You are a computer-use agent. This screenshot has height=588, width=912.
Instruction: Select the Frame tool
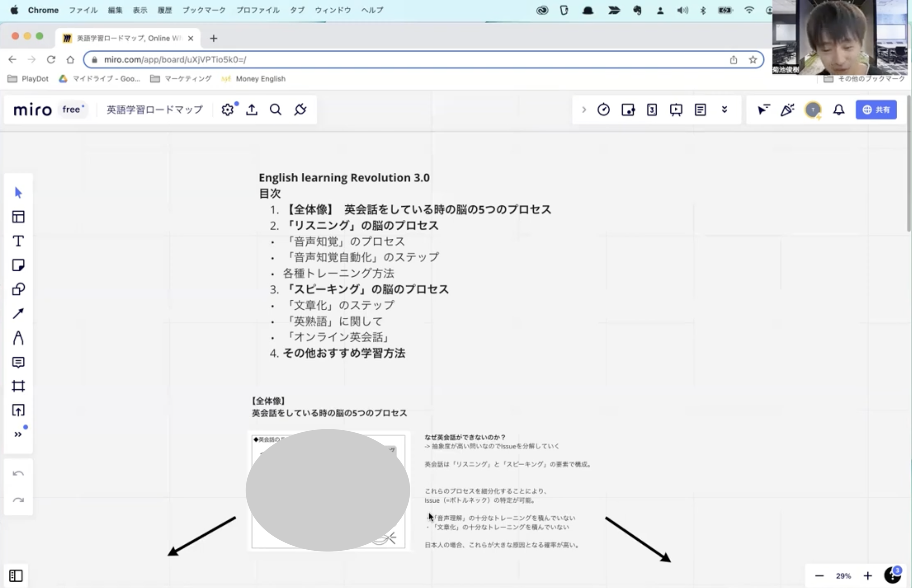[18, 386]
